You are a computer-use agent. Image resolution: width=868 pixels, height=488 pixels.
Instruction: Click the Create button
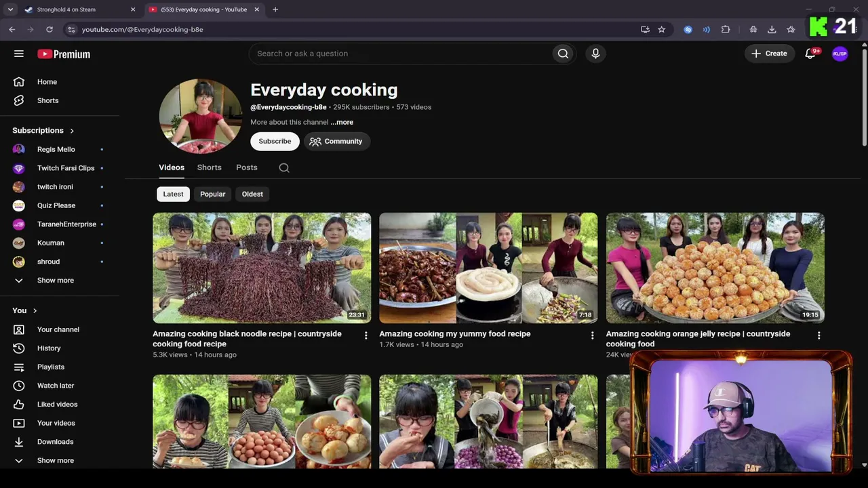pyautogui.click(x=770, y=54)
